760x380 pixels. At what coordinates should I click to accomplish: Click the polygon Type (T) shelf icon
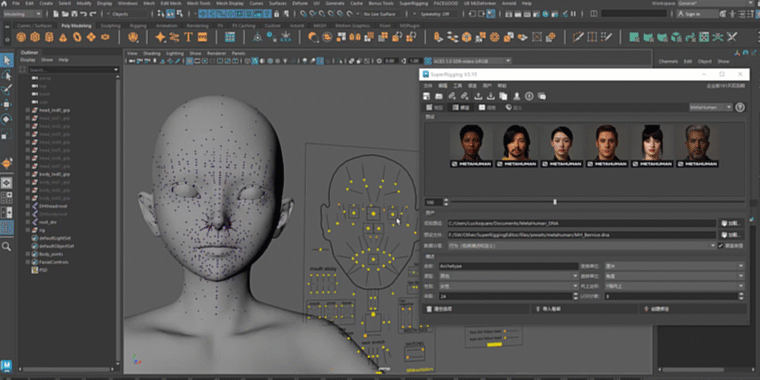click(x=189, y=37)
